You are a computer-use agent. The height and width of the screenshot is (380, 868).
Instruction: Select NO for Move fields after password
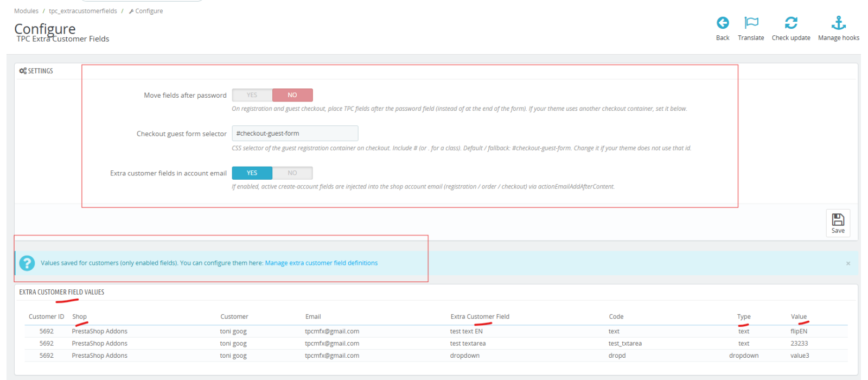tap(292, 95)
